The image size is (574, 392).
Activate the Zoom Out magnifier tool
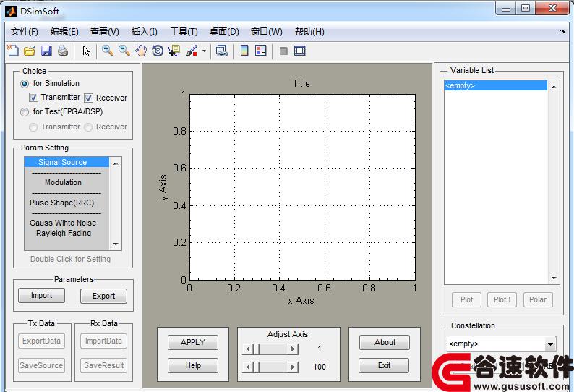124,51
